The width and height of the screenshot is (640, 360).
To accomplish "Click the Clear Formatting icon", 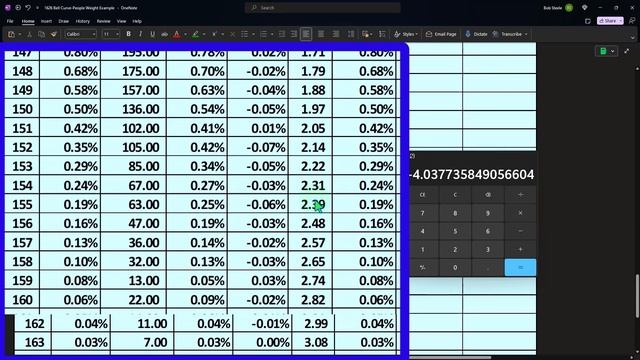I will click(233, 34).
